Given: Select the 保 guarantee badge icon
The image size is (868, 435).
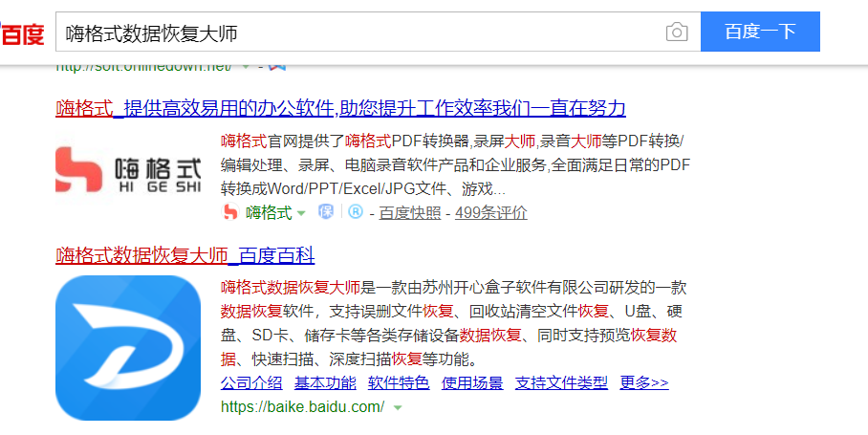Looking at the screenshot, I should (325, 211).
